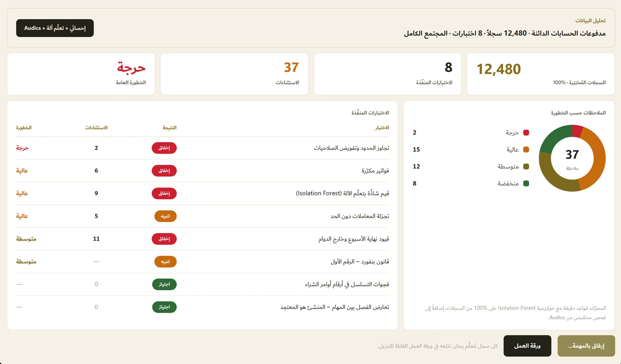Click the الاختبارات المنفّذة table title
This screenshot has height=364, width=621.
tap(370, 113)
